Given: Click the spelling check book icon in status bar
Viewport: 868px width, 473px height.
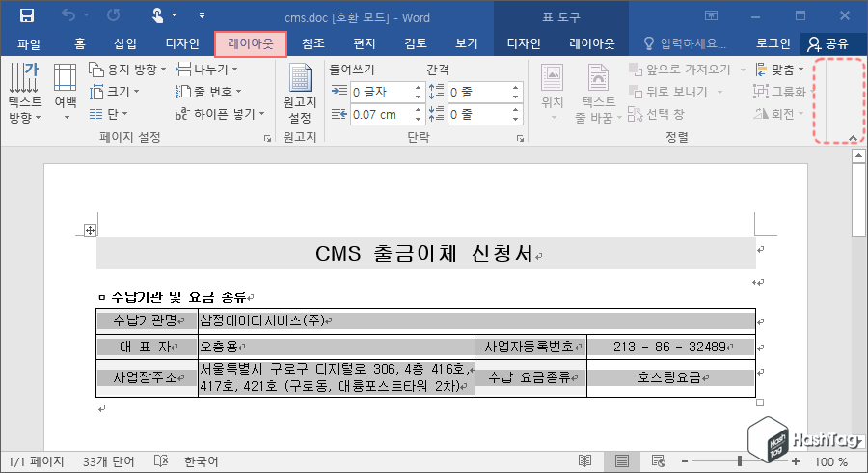Looking at the screenshot, I should (x=160, y=460).
